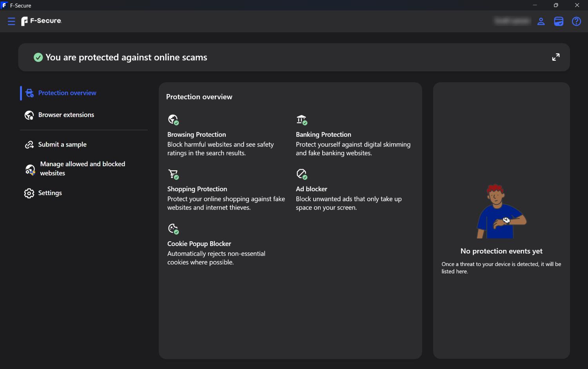Viewport: 588px width, 369px height.
Task: Open the hamburger navigation menu
Action: click(11, 21)
